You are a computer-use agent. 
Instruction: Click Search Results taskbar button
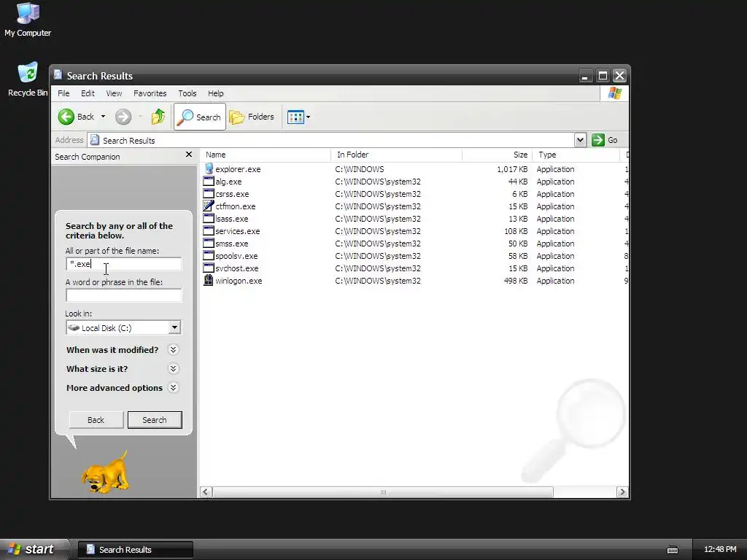tap(135, 550)
